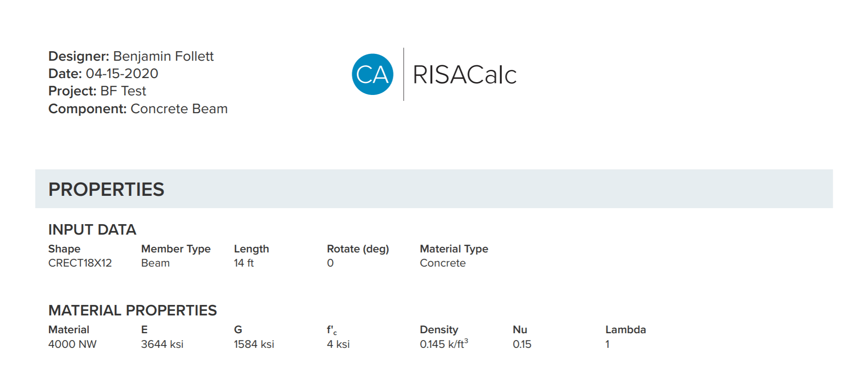Click the Material Type value Concrete

[443, 263]
